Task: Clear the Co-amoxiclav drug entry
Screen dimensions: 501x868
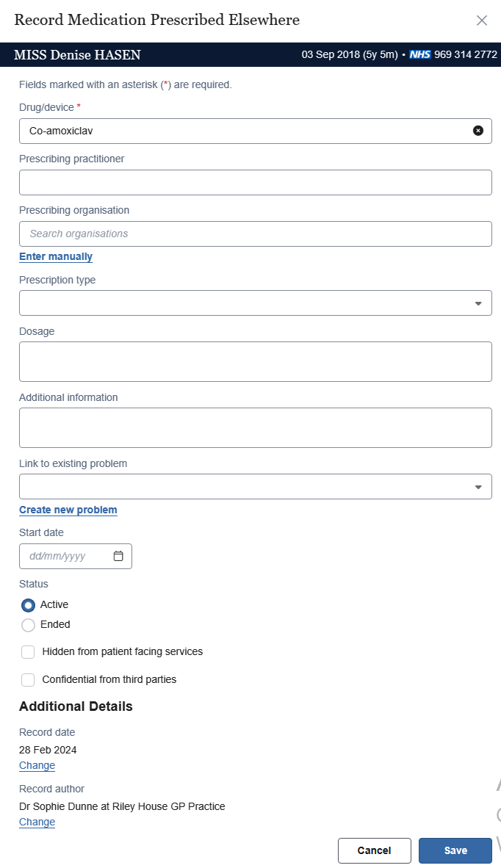Action: (x=478, y=131)
